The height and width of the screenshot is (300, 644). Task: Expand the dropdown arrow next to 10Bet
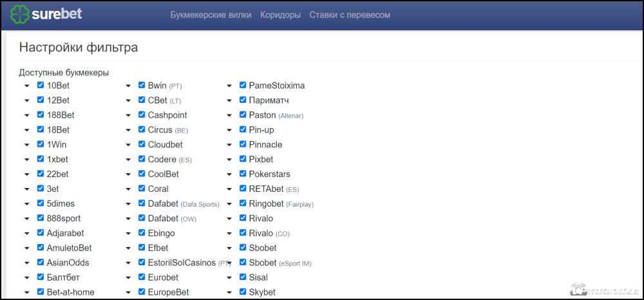pos(26,86)
